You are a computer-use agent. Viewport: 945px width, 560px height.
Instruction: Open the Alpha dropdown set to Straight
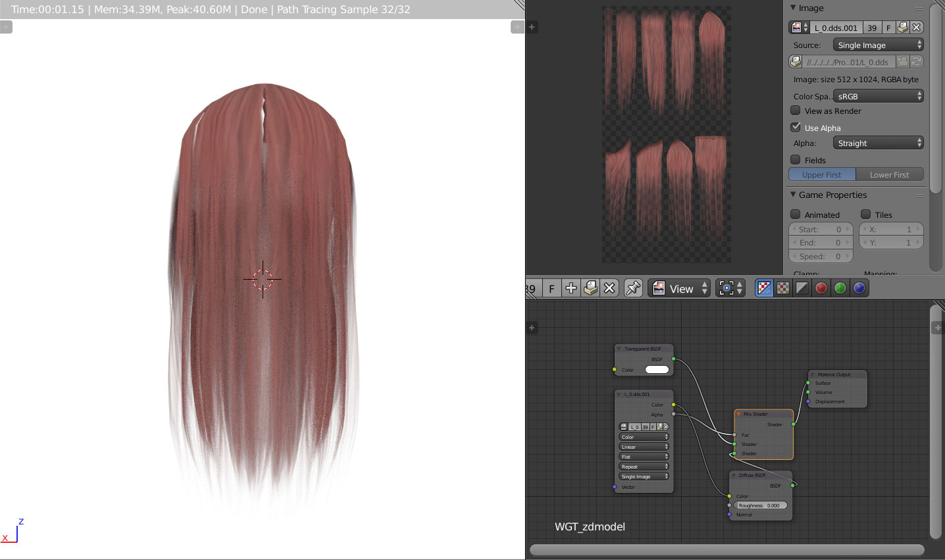[x=879, y=142]
